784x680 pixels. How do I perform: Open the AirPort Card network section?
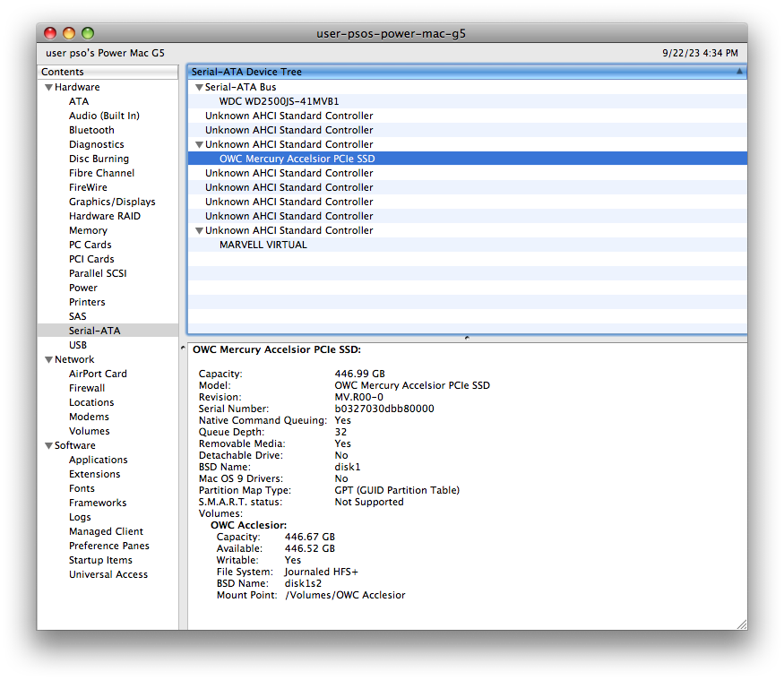tap(98, 373)
